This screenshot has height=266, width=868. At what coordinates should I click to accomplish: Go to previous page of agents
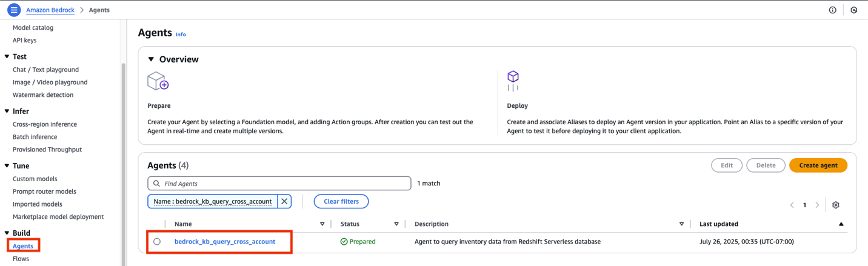pyautogui.click(x=792, y=205)
